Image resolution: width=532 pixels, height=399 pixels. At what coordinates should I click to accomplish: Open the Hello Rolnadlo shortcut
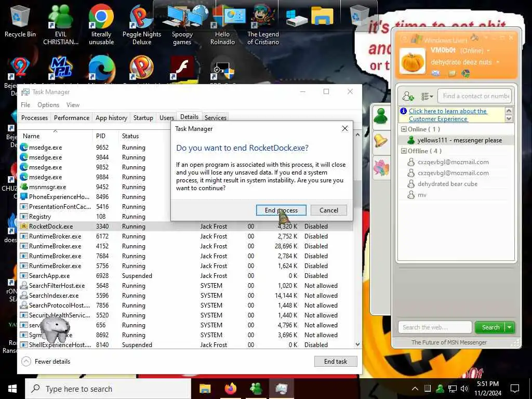[222, 24]
